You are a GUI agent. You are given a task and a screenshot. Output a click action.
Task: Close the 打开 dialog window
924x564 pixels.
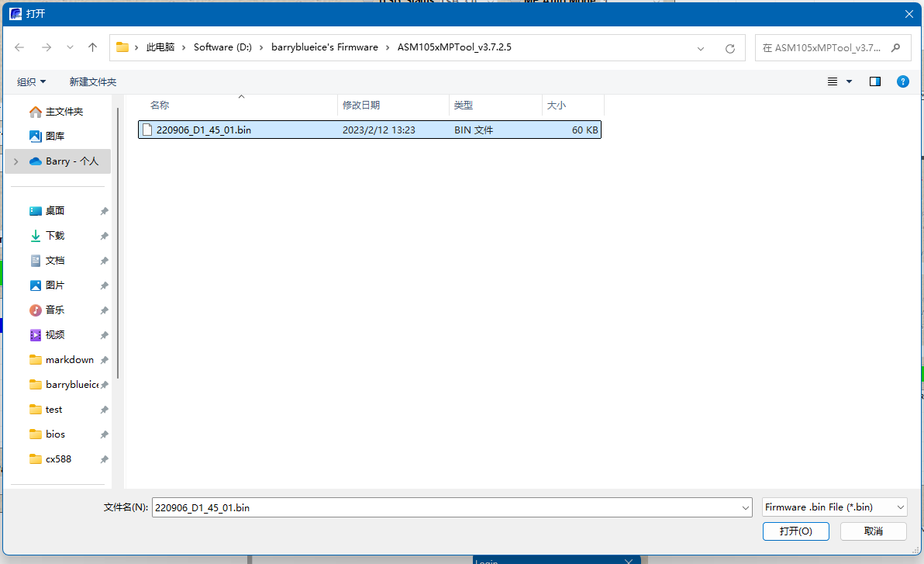[x=908, y=13]
